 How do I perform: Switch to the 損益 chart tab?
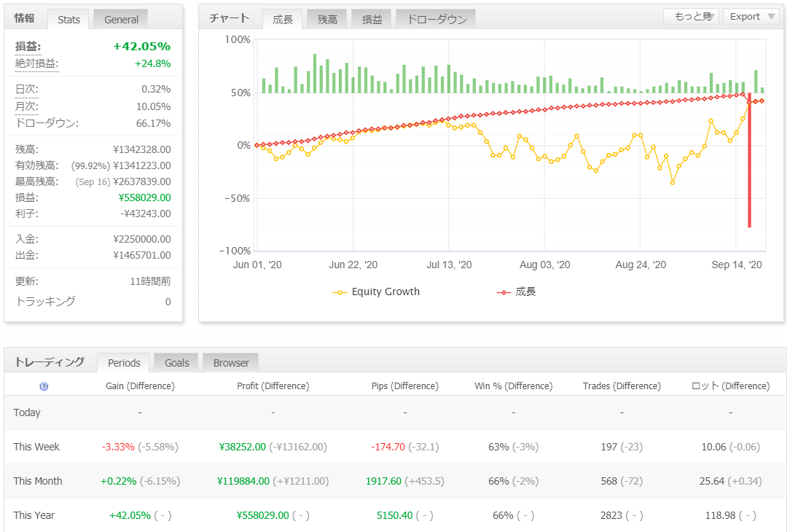[372, 20]
